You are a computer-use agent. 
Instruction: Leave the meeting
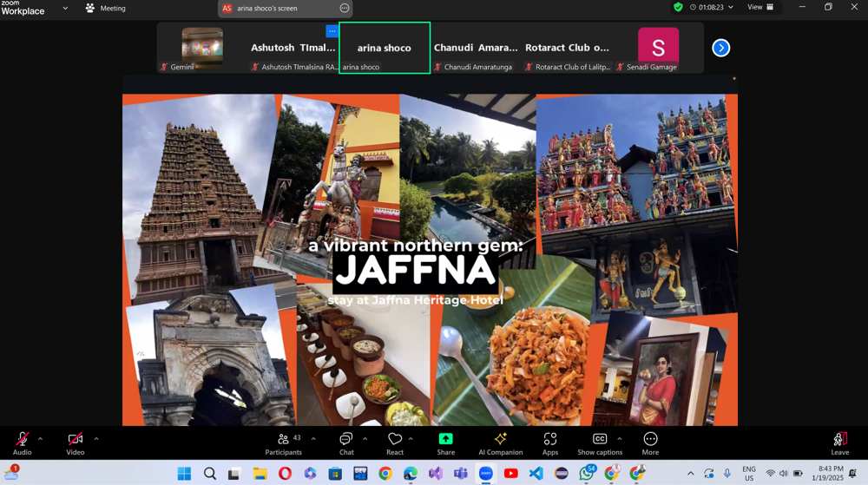click(839, 442)
